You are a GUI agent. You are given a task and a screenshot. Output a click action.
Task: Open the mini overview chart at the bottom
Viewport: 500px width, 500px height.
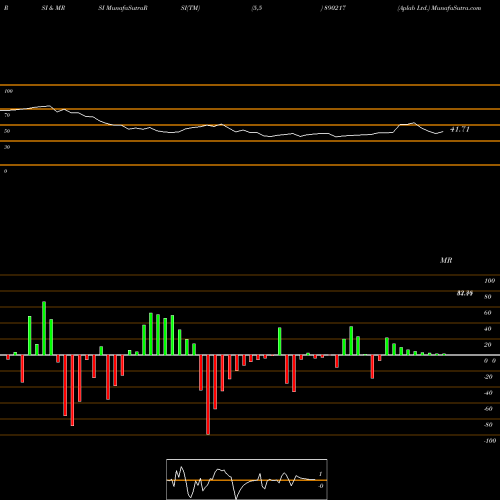pos(247,479)
